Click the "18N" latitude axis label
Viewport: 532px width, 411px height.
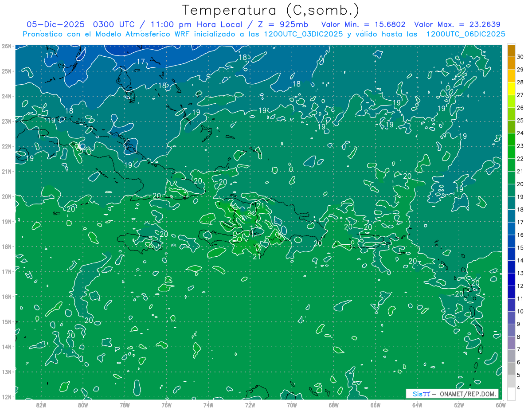pyautogui.click(x=6, y=247)
